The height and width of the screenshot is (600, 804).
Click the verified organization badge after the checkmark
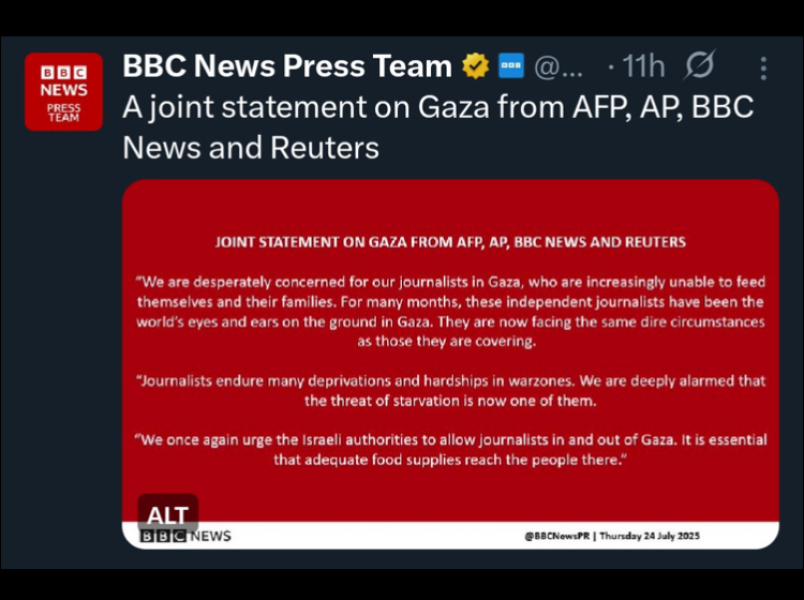click(x=512, y=65)
